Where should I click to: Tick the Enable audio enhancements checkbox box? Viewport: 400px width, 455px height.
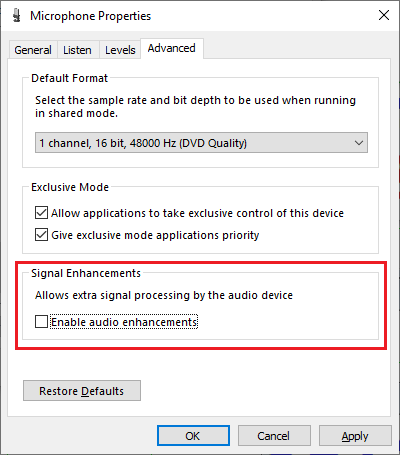tap(41, 322)
